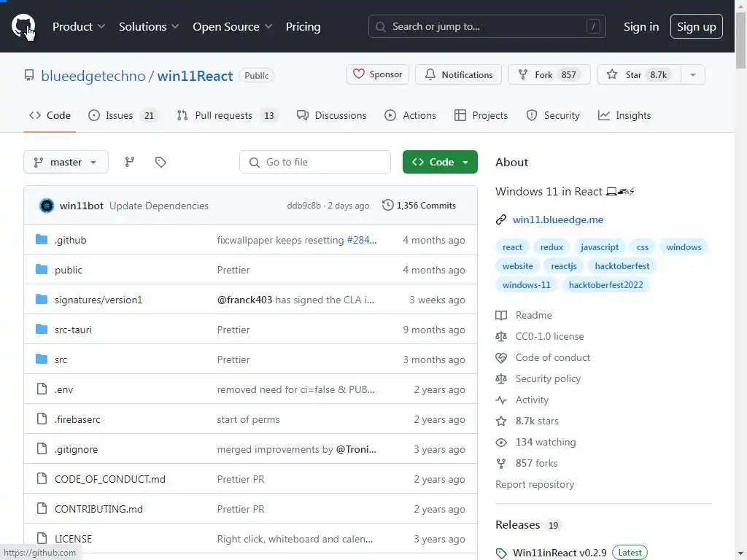
Task: Open the blueedgetechno owner link
Action: click(93, 76)
